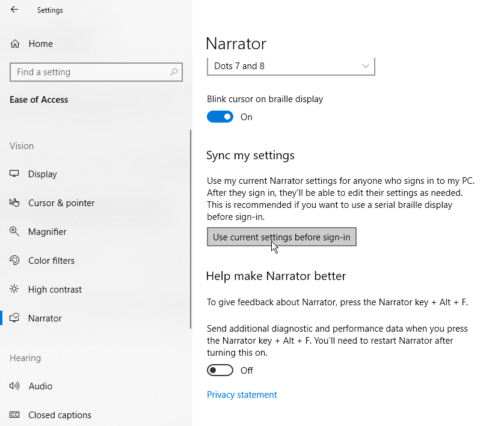
Task: Click the Sync my settings heading
Action: [x=250, y=156]
